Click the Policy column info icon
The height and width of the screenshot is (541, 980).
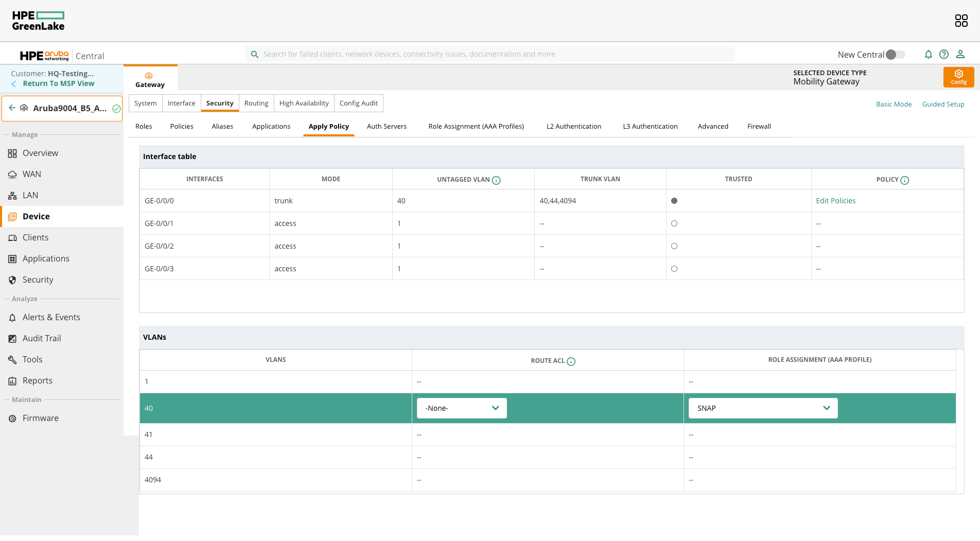click(x=905, y=180)
